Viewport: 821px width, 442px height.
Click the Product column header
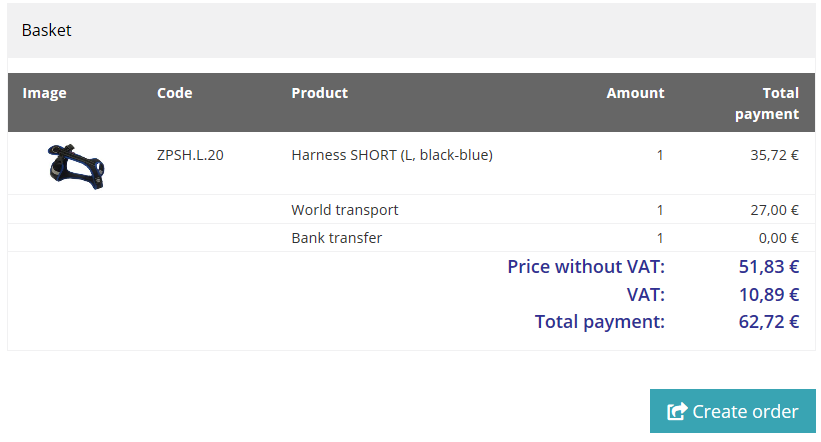point(319,93)
